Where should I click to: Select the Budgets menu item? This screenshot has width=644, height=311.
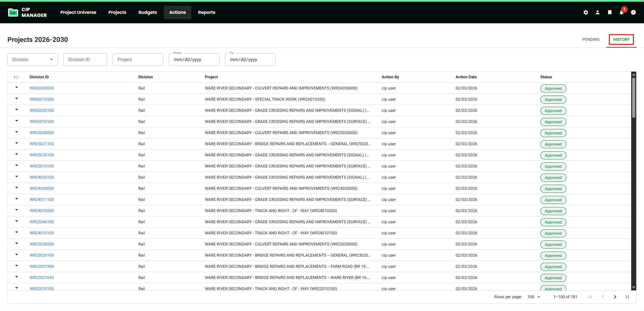coord(147,12)
